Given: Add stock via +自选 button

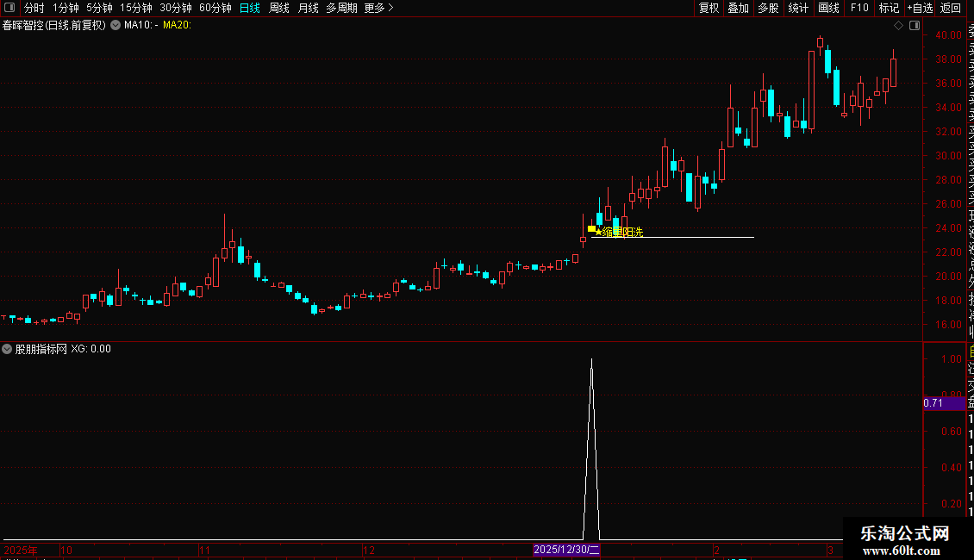Looking at the screenshot, I should coord(920,8).
